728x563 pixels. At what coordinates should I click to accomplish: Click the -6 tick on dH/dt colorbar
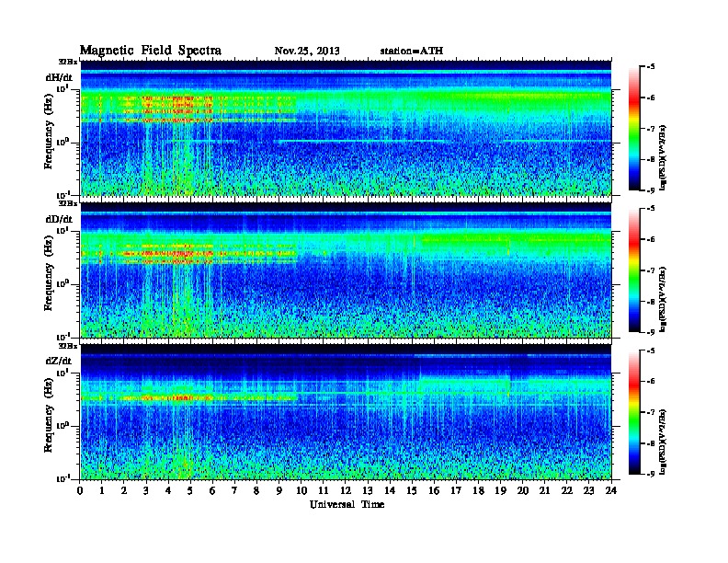[651, 98]
